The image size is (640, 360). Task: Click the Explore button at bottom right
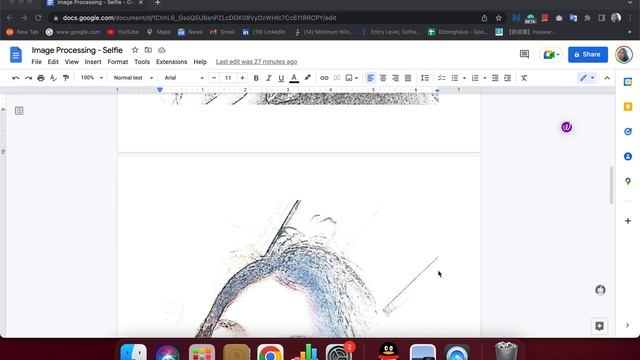pyautogui.click(x=599, y=326)
